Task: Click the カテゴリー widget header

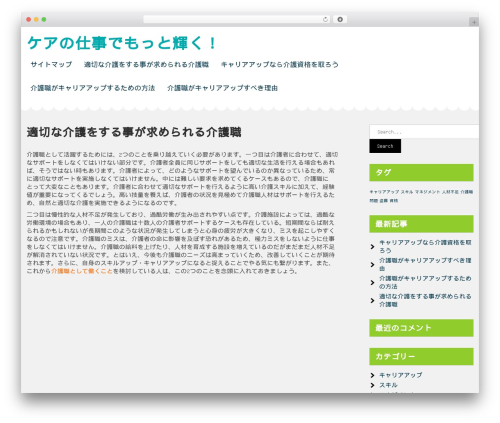Action: click(421, 357)
